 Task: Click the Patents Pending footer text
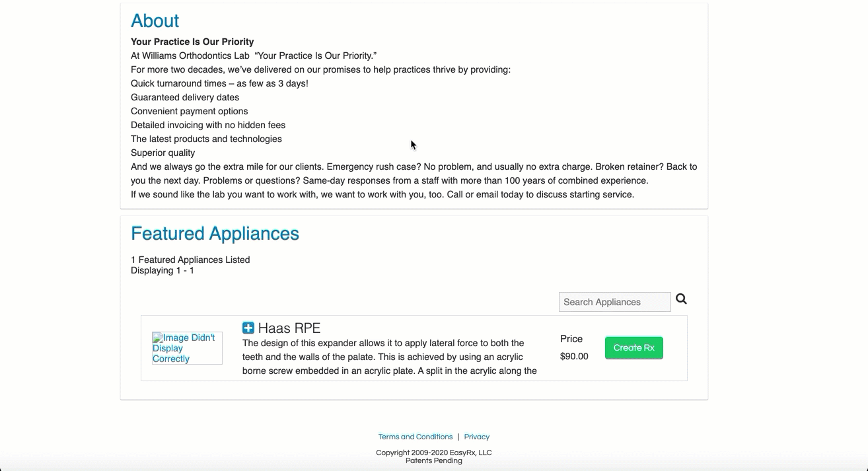coord(434,460)
